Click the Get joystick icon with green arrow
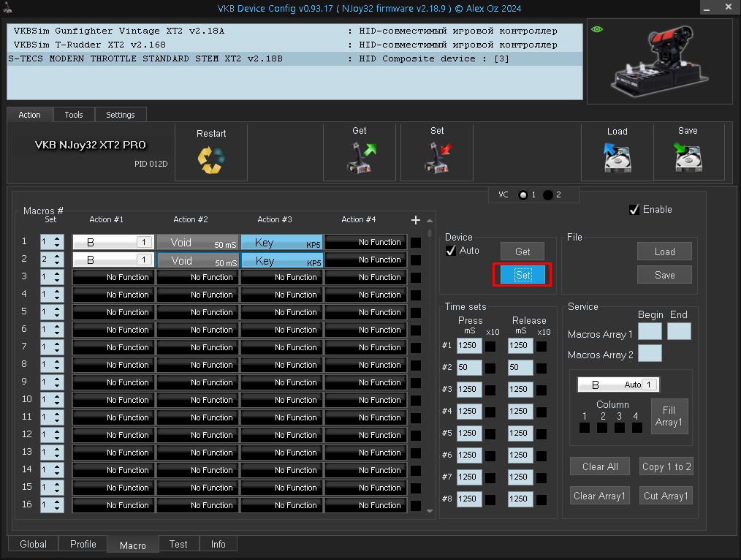 (x=360, y=157)
